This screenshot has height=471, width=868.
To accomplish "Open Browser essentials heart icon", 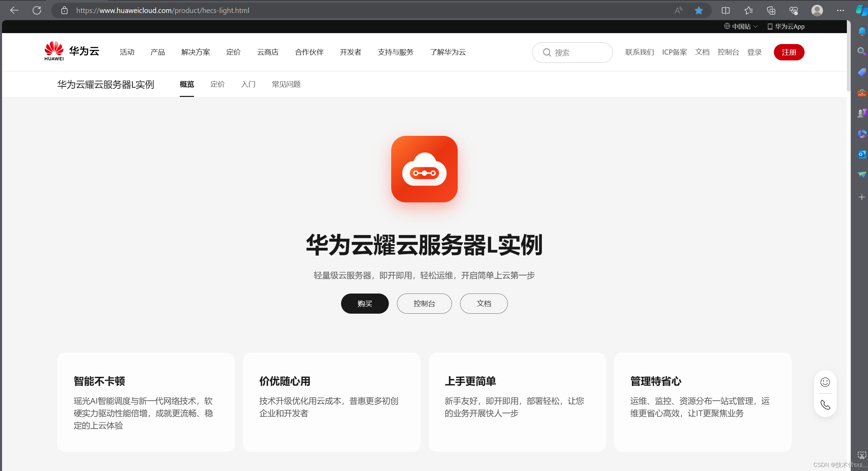I will coord(794,10).
